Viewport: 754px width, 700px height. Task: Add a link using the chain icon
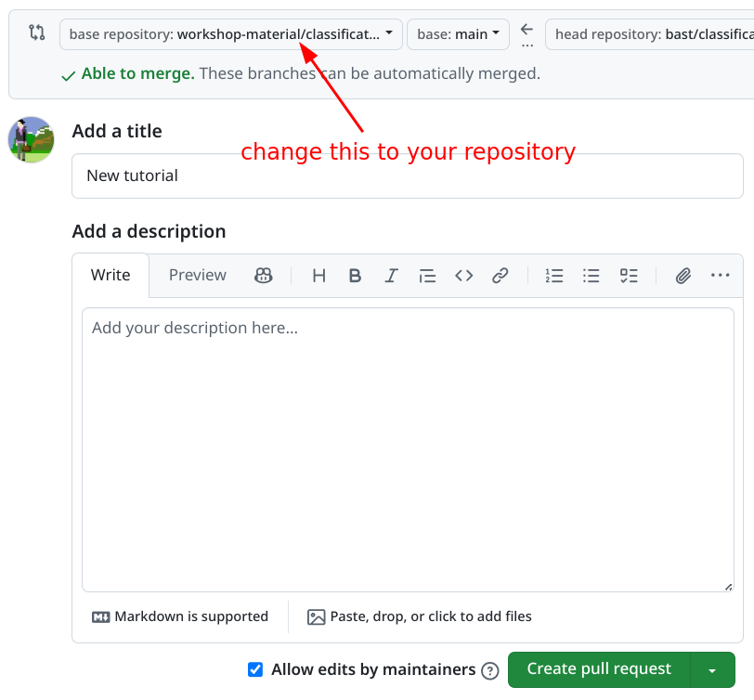[x=500, y=276]
